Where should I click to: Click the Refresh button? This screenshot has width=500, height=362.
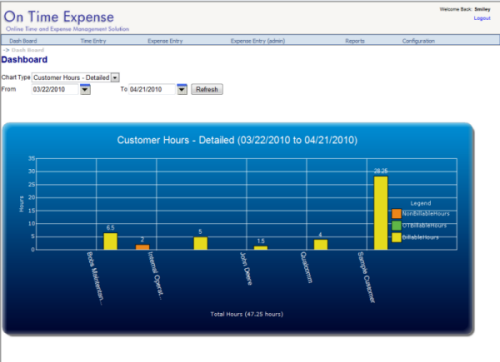tap(207, 89)
